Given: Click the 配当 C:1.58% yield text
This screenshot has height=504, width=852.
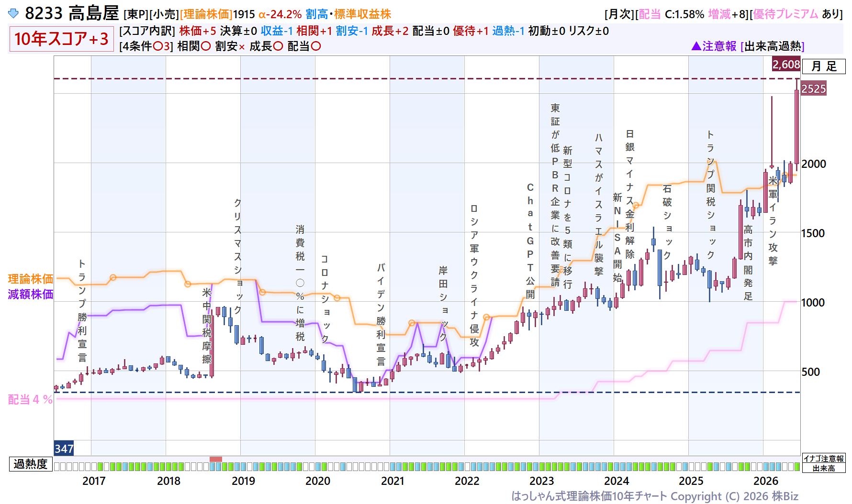Looking at the screenshot, I should pyautogui.click(x=672, y=14).
